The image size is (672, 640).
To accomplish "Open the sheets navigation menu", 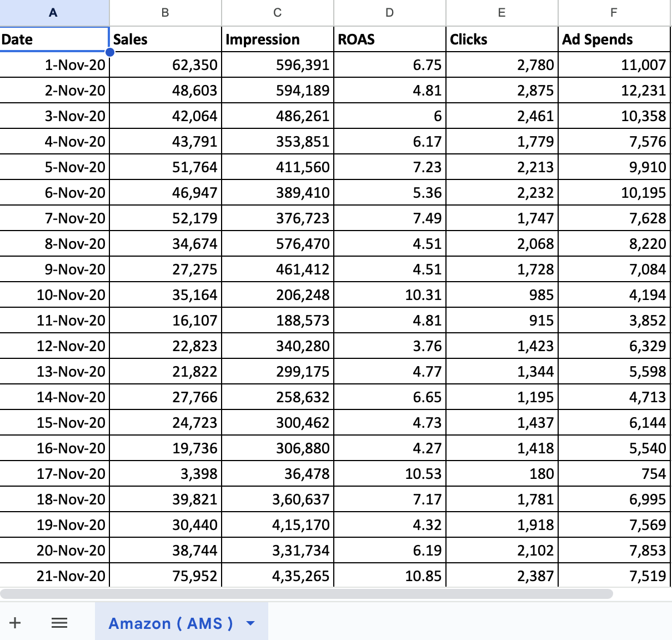I will (59, 623).
